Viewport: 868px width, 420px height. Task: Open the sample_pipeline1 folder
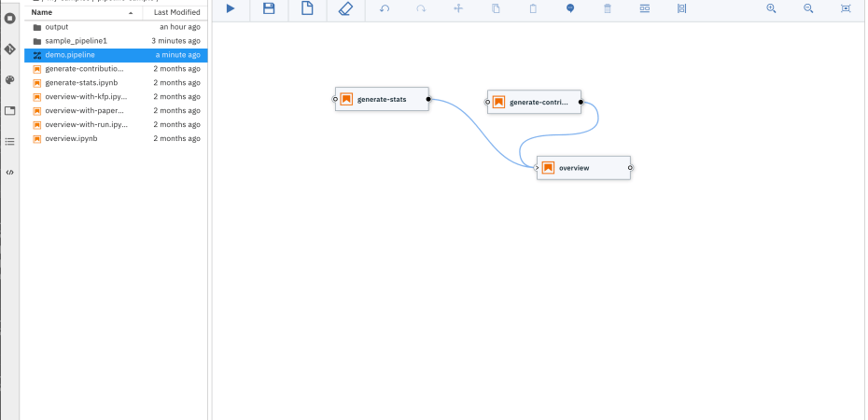[x=76, y=41]
